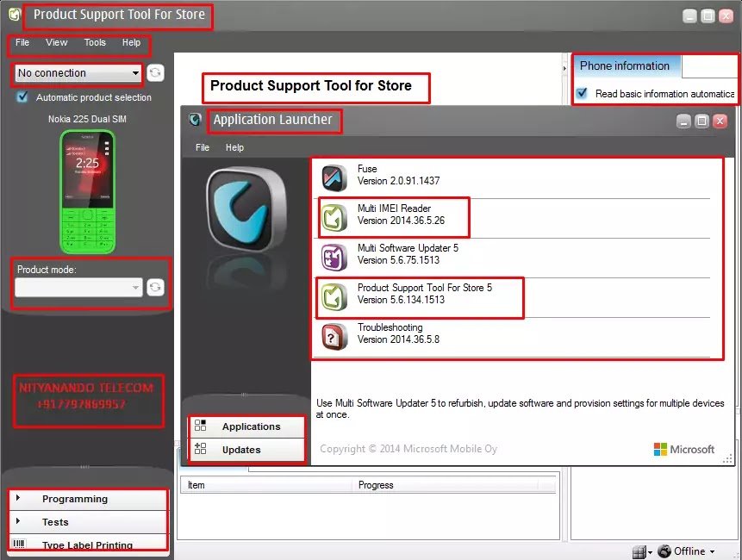Click the Microsoft logo in the launcher
Image resolution: width=742 pixels, height=560 pixels.
[x=683, y=450]
